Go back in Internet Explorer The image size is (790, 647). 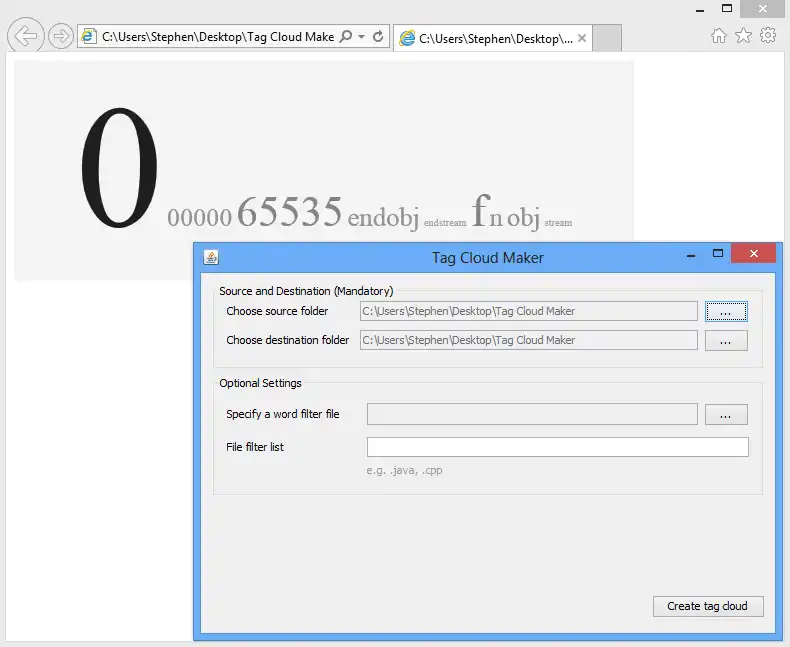click(x=25, y=36)
